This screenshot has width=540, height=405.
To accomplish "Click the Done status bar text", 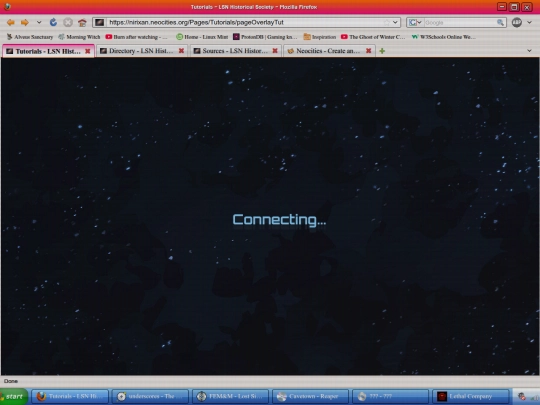I will (11, 381).
